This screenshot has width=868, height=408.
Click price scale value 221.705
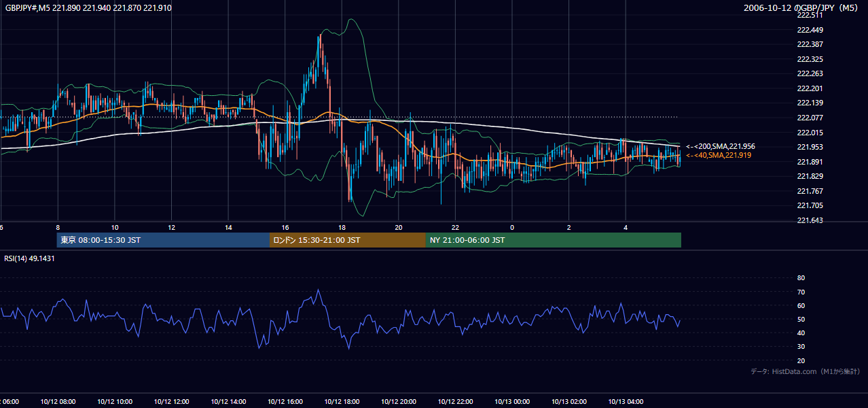[x=810, y=205]
